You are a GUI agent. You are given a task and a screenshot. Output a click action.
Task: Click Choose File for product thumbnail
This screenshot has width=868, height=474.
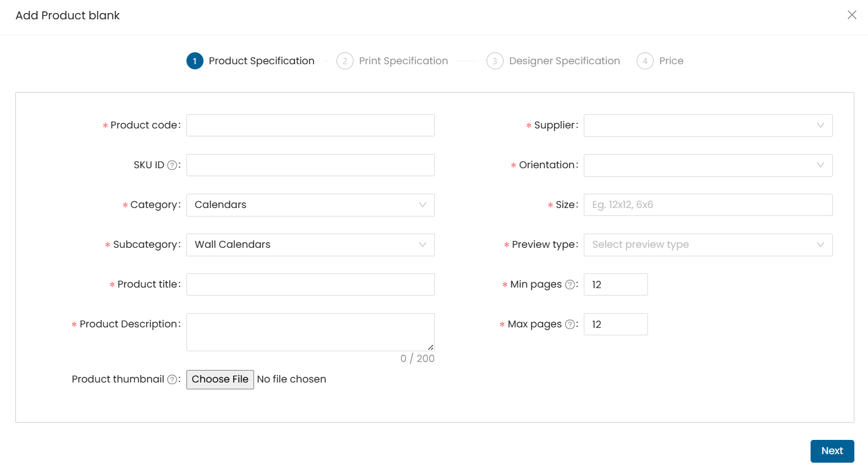220,380
